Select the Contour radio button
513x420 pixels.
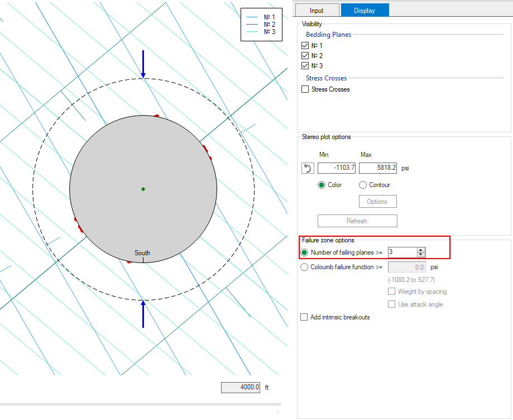363,185
